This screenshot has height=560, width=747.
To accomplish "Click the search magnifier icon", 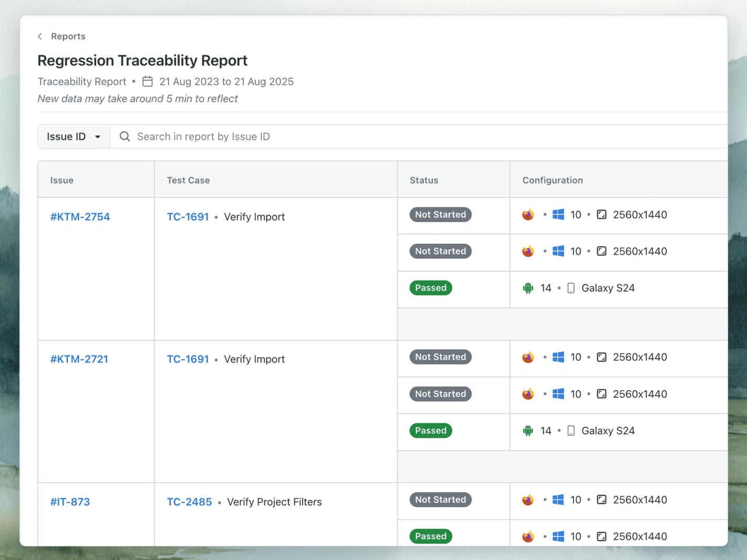I will [x=125, y=136].
